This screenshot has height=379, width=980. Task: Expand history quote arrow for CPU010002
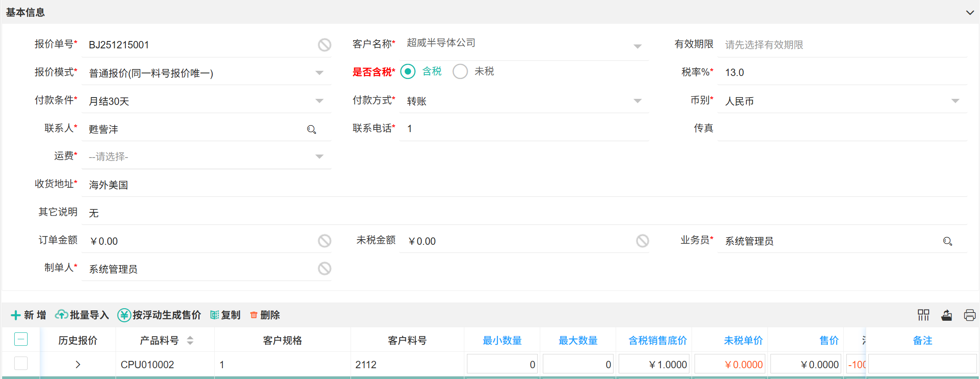[78, 365]
